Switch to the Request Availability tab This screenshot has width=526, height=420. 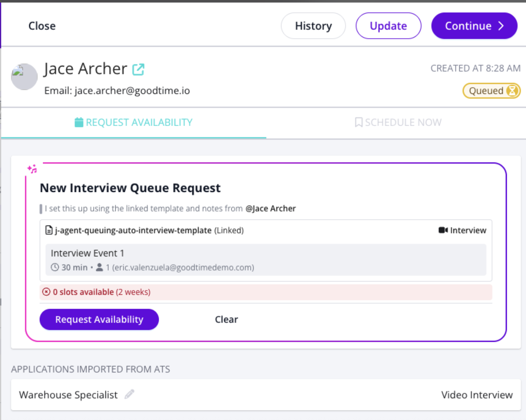[x=134, y=122]
